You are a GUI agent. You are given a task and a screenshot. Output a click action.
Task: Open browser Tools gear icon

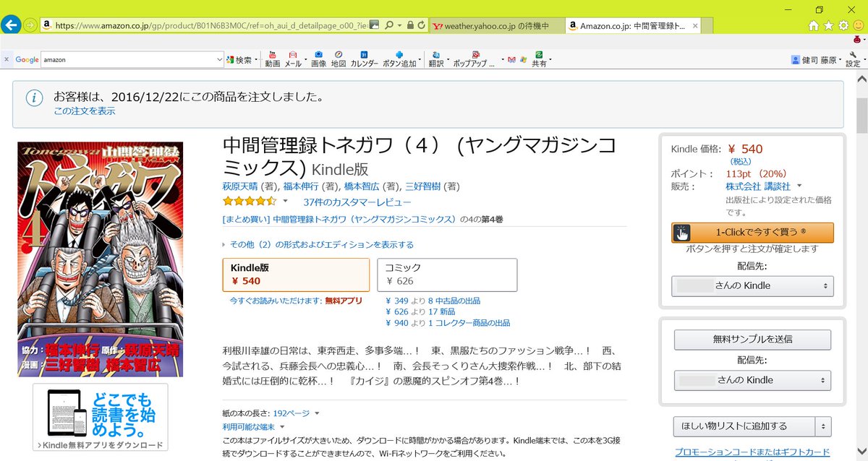point(843,25)
